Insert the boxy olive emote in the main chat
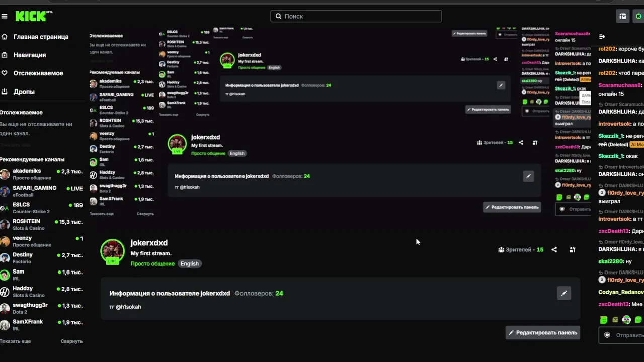Screen dimensions: 644x362 [615, 320]
